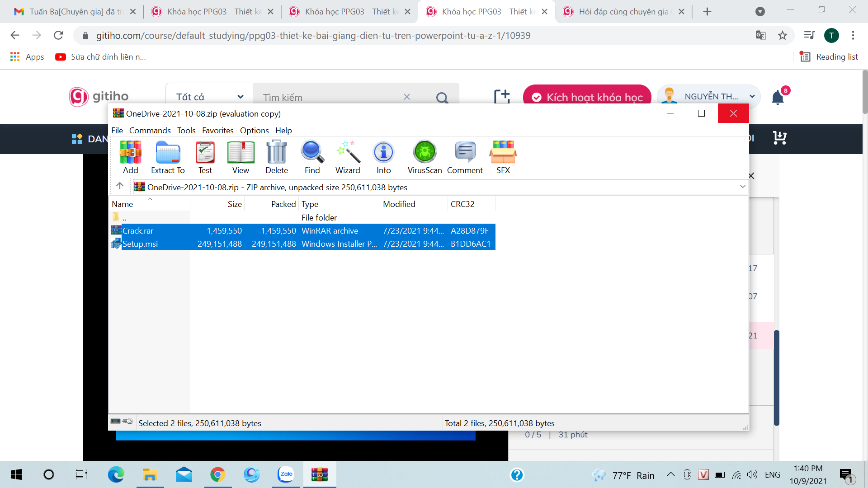Run VirusScan on archive
The height and width of the screenshot is (488, 868).
(425, 157)
